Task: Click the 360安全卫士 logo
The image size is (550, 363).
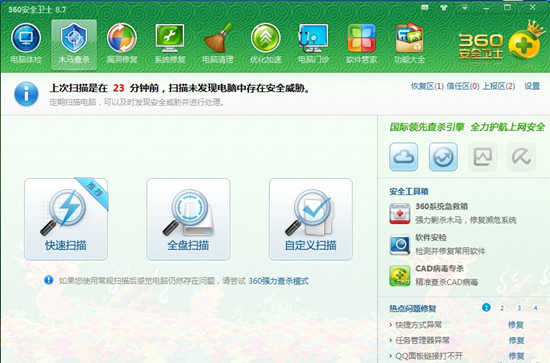Action: coord(502,43)
